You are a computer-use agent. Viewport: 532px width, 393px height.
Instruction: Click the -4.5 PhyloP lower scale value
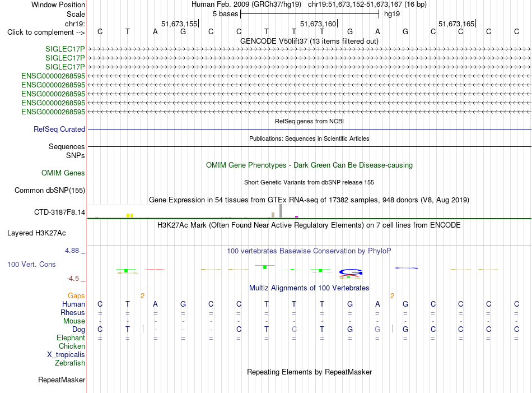click(x=73, y=279)
